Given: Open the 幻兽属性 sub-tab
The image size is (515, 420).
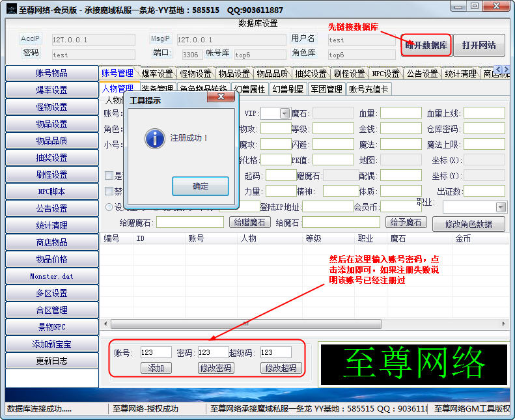Looking at the screenshot, I should [x=249, y=89].
